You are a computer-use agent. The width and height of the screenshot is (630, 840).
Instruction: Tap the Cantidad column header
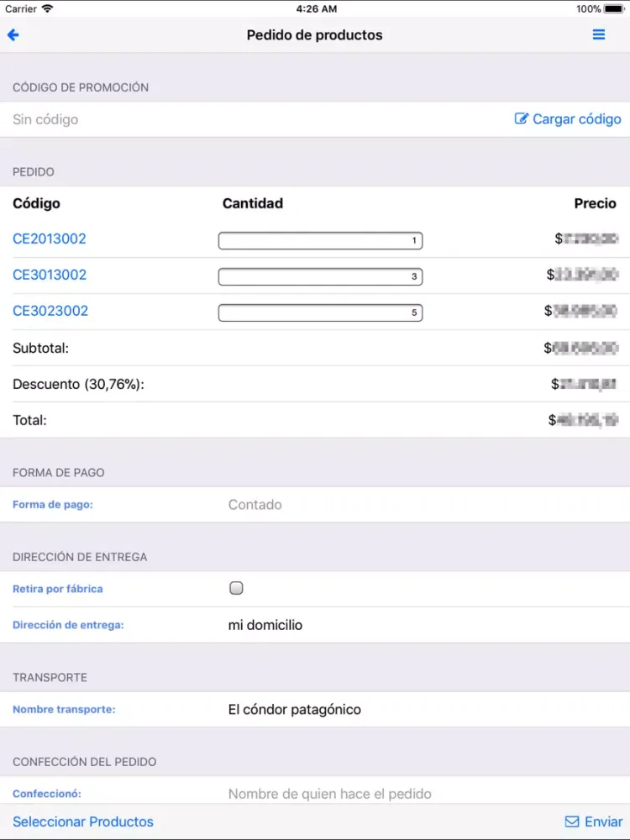pyautogui.click(x=253, y=203)
